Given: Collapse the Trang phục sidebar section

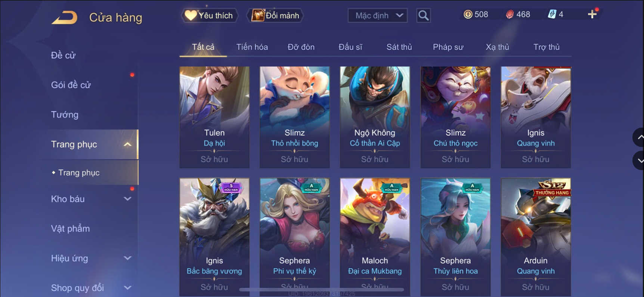Looking at the screenshot, I should 127,144.
